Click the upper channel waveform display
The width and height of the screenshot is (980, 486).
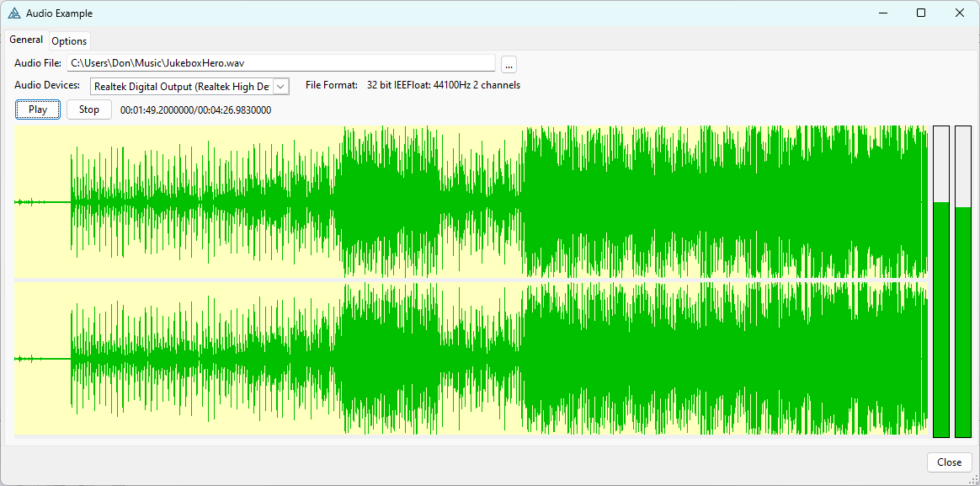[471, 202]
